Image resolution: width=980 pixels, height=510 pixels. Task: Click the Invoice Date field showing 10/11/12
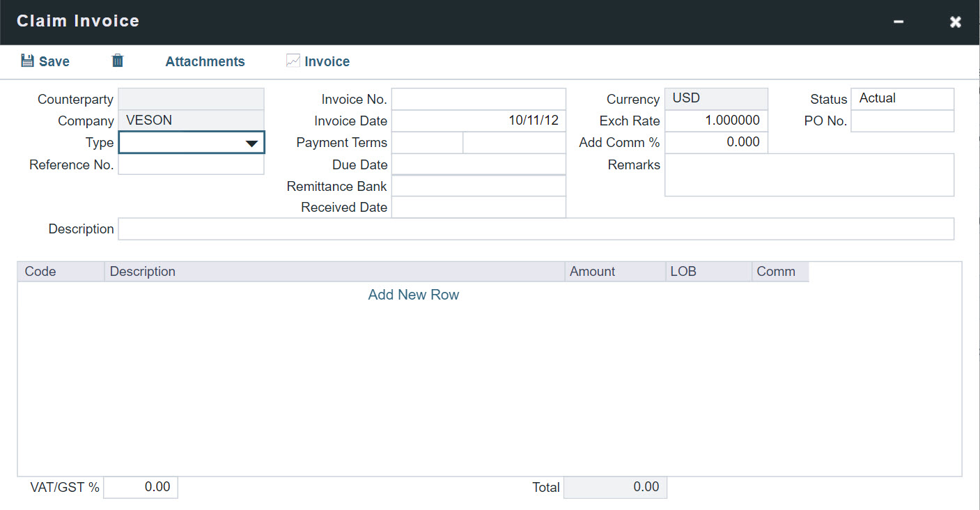479,121
